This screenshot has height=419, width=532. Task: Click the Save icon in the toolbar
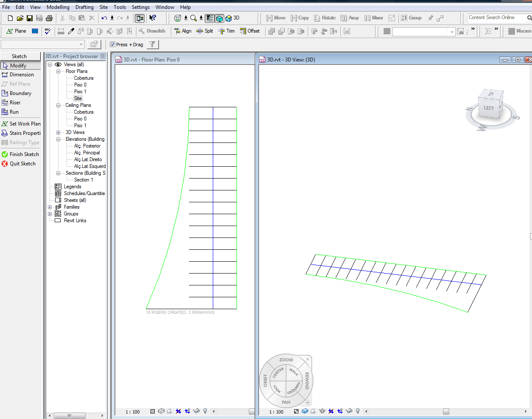tap(30, 18)
